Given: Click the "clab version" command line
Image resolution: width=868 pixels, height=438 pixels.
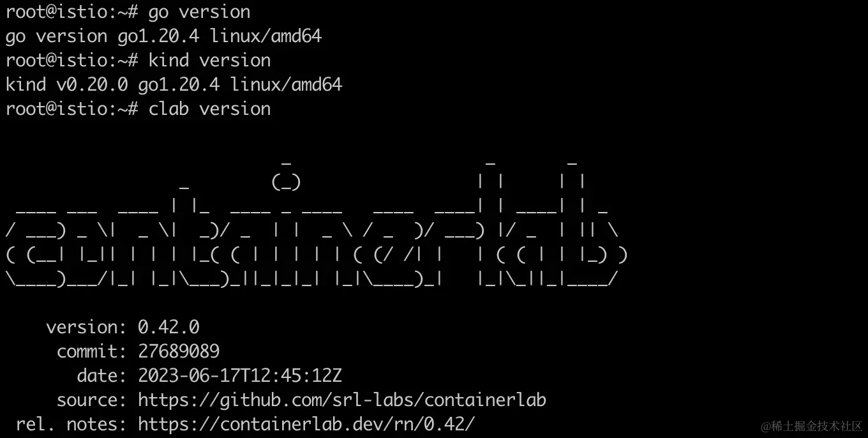Looking at the screenshot, I should [138, 109].
